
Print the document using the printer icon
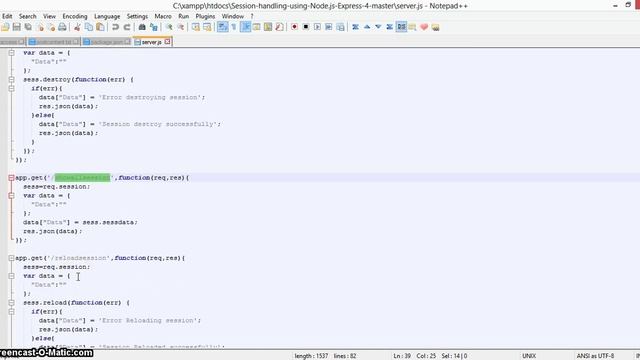point(62,27)
